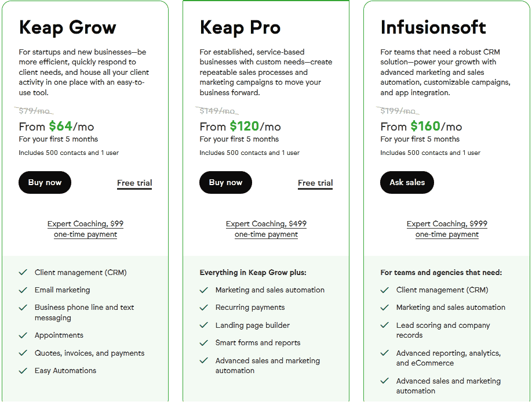
Task: Select the checkmark next to Smart forms and reports
Action: pos(203,342)
